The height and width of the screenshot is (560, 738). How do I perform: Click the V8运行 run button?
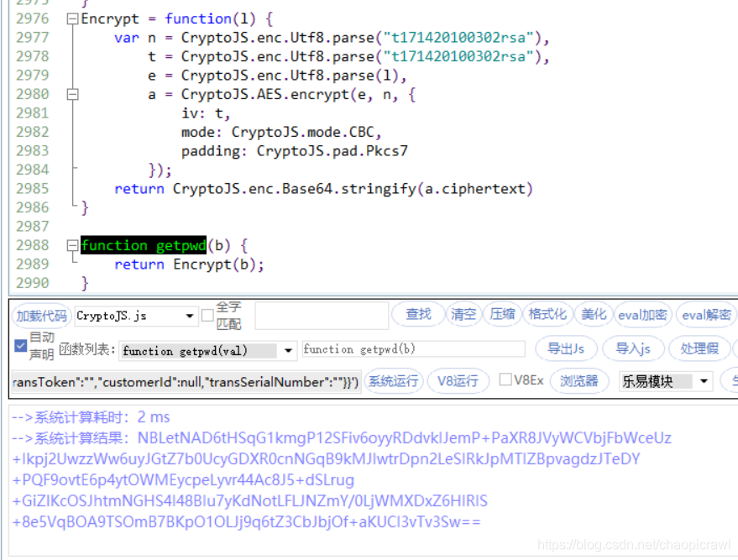tap(458, 380)
